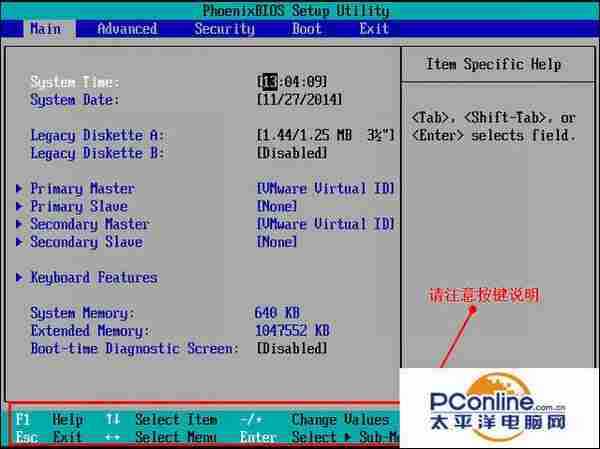Go to the Boot tab
Viewport: 600px width, 449px height.
[307, 29]
